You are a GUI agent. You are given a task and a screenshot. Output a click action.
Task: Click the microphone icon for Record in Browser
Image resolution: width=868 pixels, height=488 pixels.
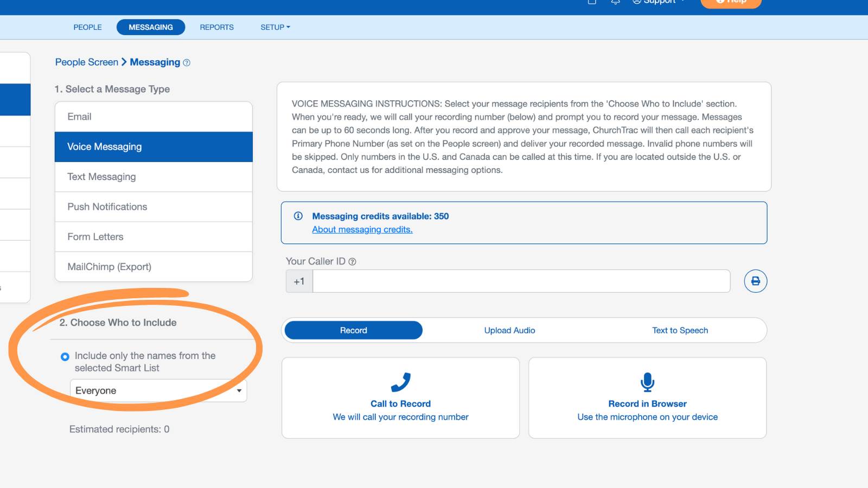[647, 382]
